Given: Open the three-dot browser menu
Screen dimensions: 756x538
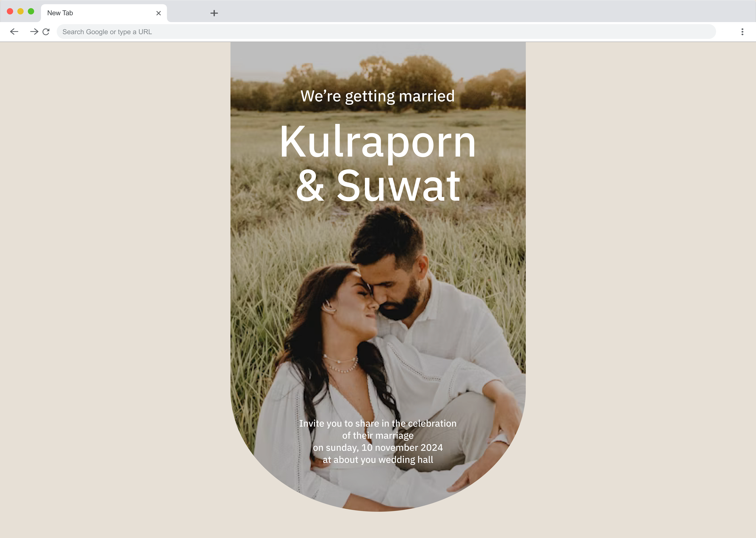Looking at the screenshot, I should 742,32.
